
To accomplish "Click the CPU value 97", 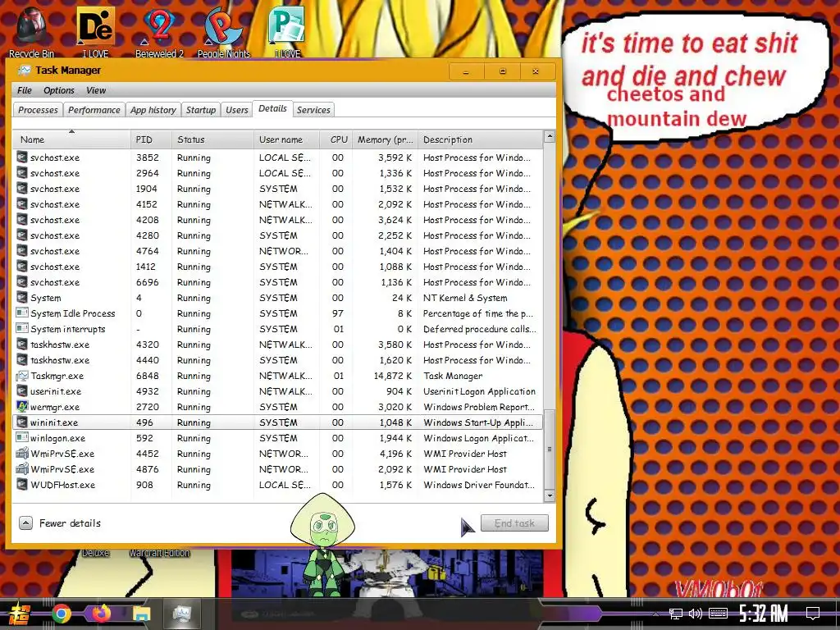I will 337,313.
